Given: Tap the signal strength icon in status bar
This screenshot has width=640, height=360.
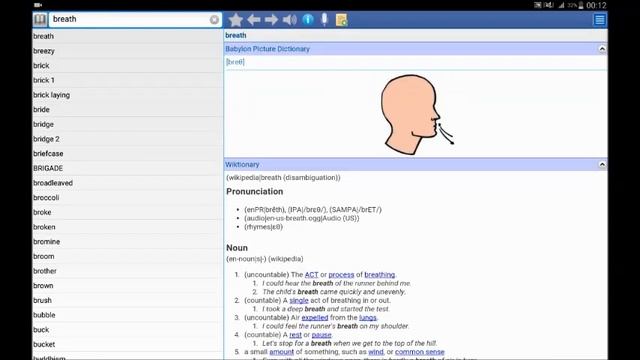Looking at the screenshot, I should click(x=562, y=5).
